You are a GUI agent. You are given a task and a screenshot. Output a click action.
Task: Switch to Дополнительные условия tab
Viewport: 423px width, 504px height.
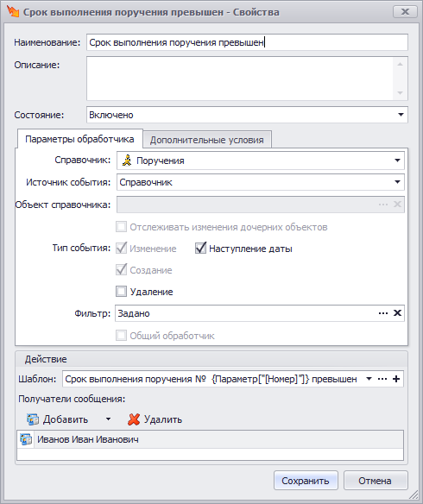(x=207, y=140)
